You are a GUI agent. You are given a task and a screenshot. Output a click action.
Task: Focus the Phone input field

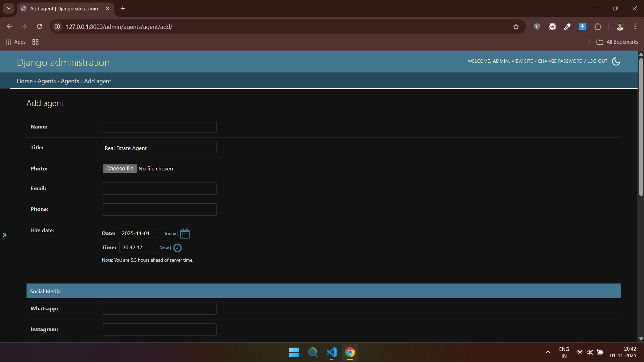click(159, 210)
